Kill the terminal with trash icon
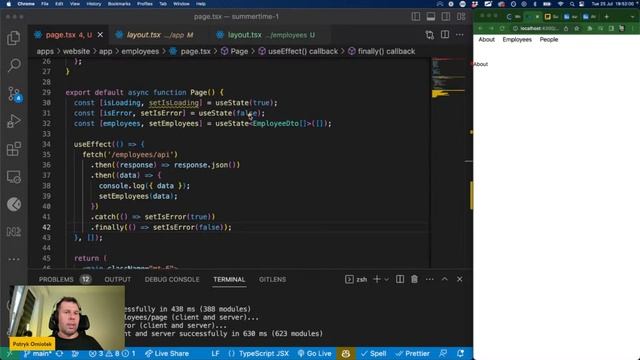 click(414, 279)
